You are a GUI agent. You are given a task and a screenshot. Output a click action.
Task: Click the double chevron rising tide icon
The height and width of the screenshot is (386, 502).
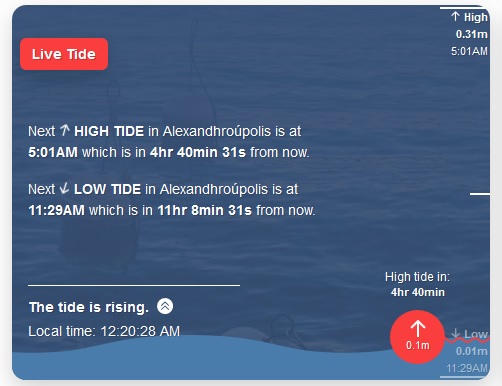click(165, 306)
